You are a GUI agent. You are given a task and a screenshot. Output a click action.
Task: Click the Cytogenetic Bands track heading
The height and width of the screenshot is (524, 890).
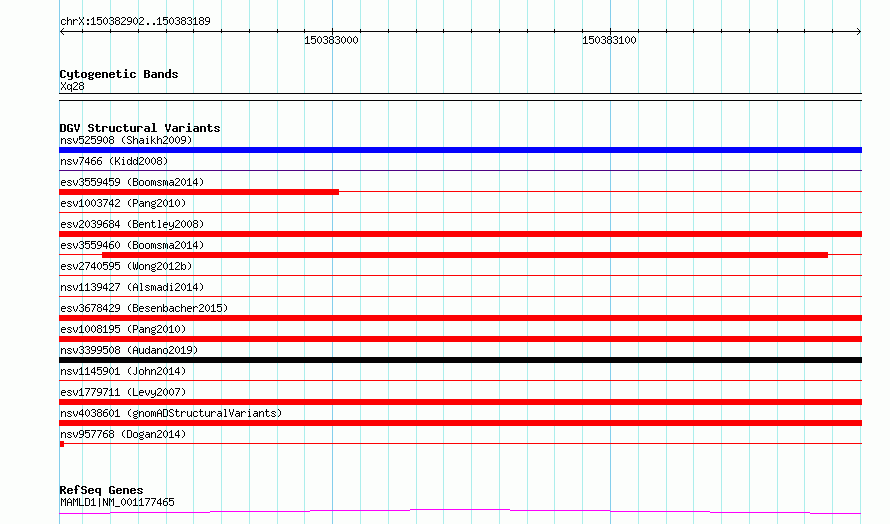119,74
